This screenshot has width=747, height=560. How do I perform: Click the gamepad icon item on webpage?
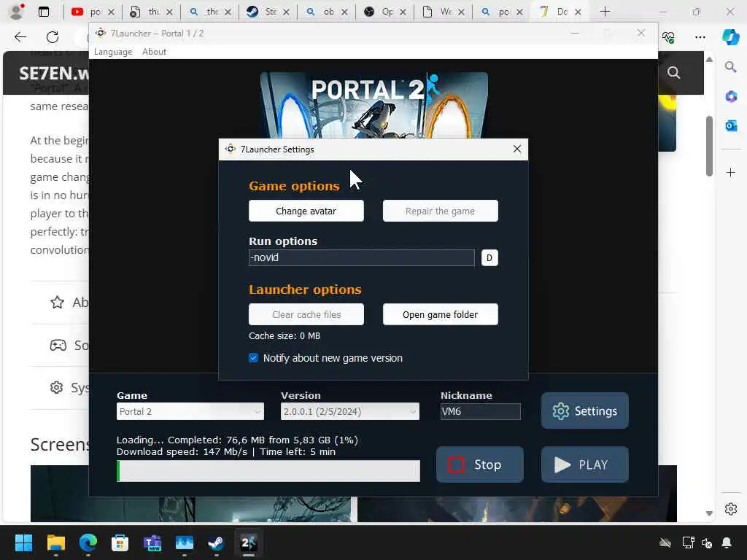[69, 345]
